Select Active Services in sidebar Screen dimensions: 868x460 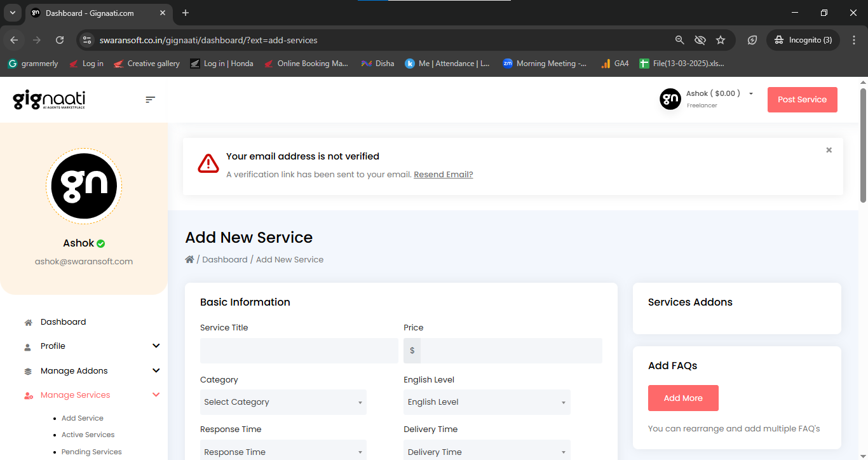(88, 435)
